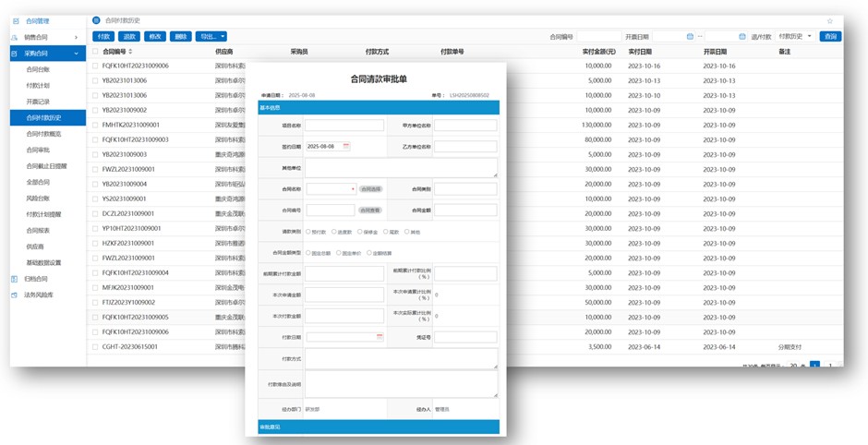Focus the 付款事由及说明 text area

point(402,383)
